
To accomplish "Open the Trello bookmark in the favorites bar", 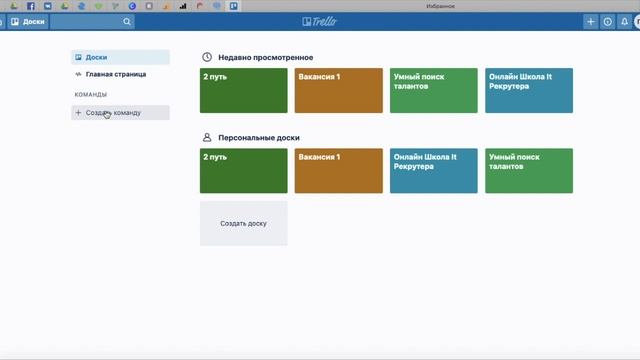I will click(233, 6).
